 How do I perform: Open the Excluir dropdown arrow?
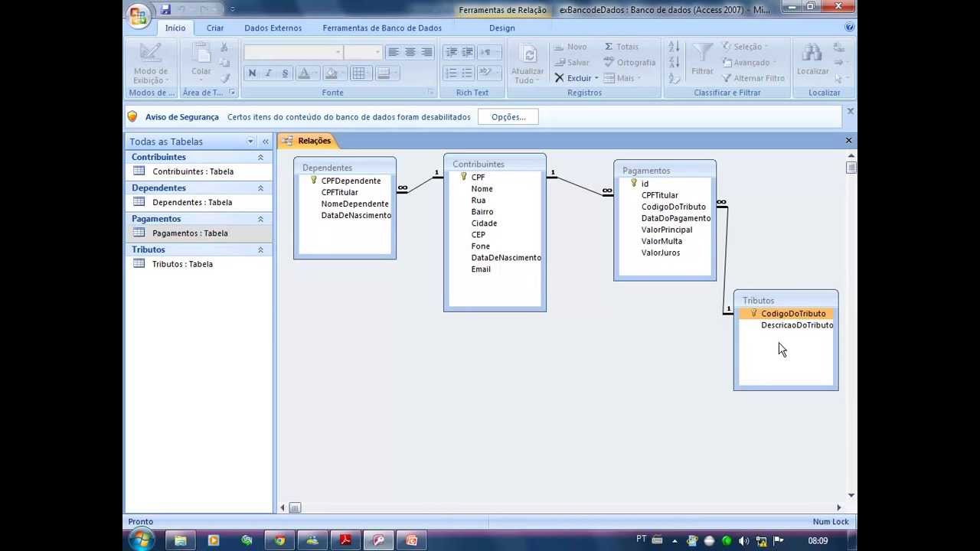pyautogui.click(x=596, y=78)
